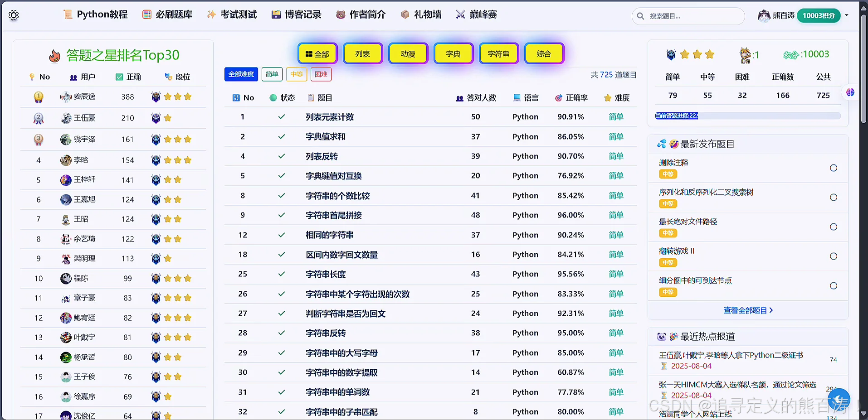
Task: Click the icon beside 最新发布题目 heading
Action: point(668,144)
